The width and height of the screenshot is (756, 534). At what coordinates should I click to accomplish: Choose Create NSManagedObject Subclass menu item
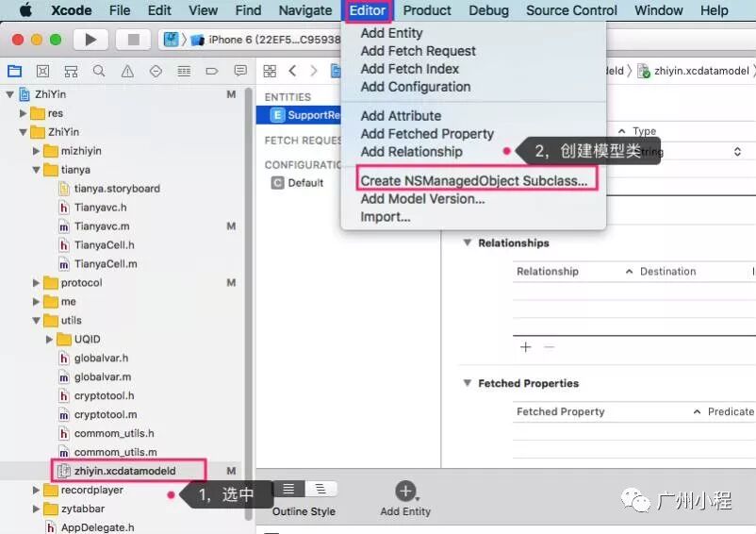pos(474,180)
